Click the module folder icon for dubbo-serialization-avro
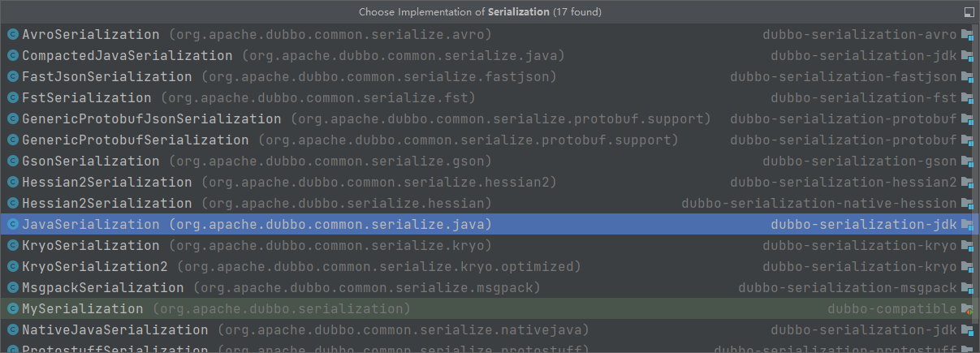 pos(966,35)
